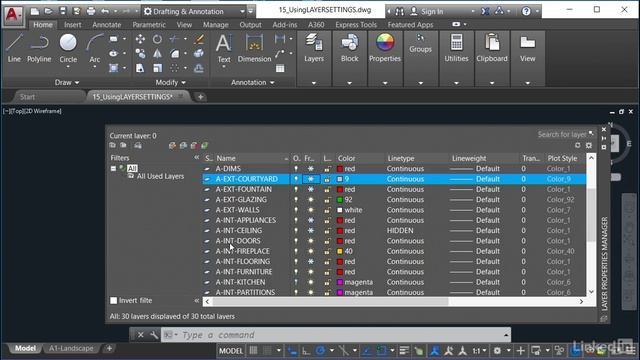Open the Clipboard panel

tap(492, 48)
